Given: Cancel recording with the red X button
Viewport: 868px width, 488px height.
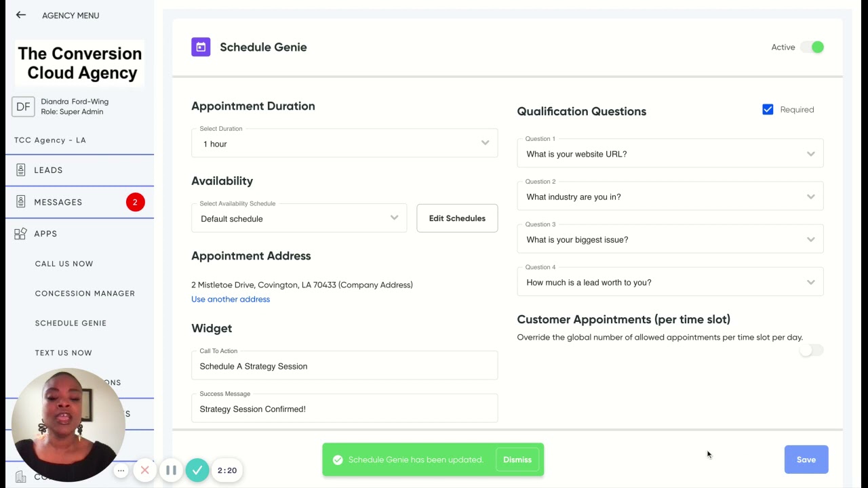Looking at the screenshot, I should pyautogui.click(x=144, y=470).
